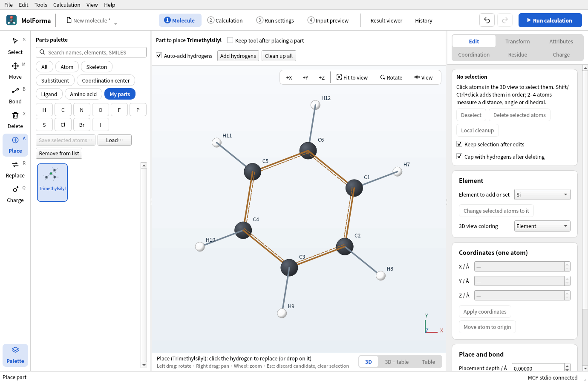Click the Fit to view button

point(352,77)
